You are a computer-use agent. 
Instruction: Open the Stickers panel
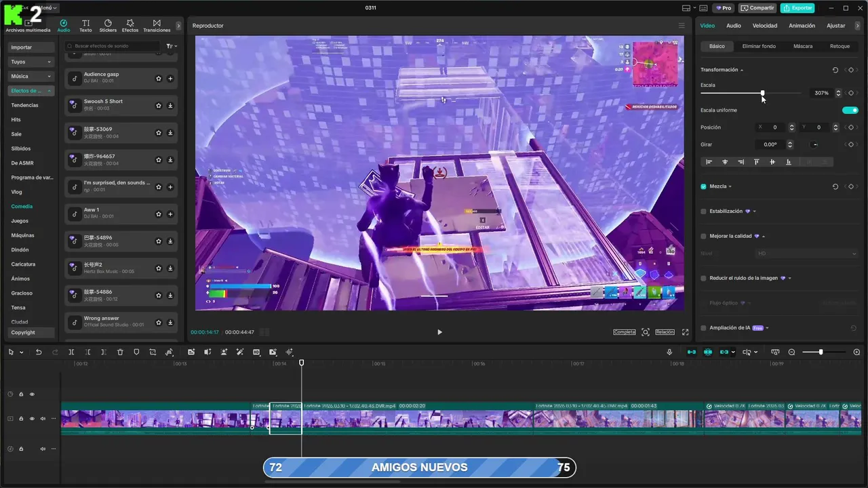tap(108, 26)
